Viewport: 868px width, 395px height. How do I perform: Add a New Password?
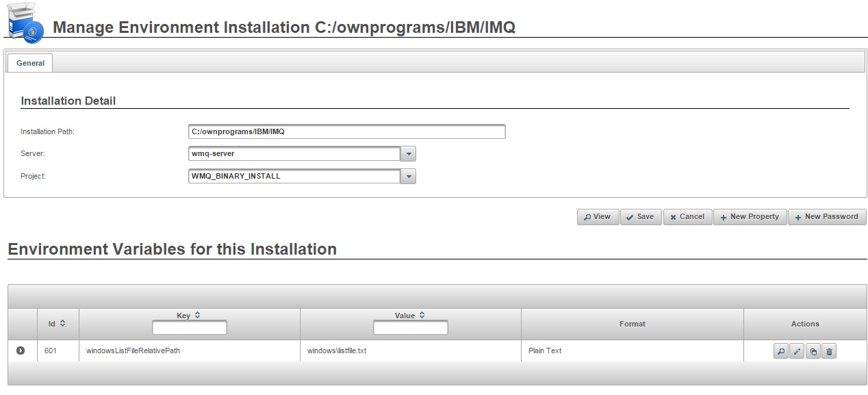pos(827,217)
